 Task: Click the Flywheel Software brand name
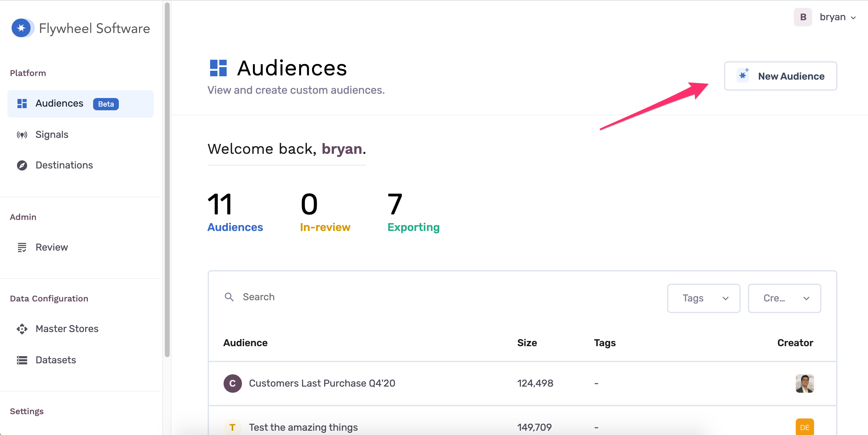pos(94,28)
